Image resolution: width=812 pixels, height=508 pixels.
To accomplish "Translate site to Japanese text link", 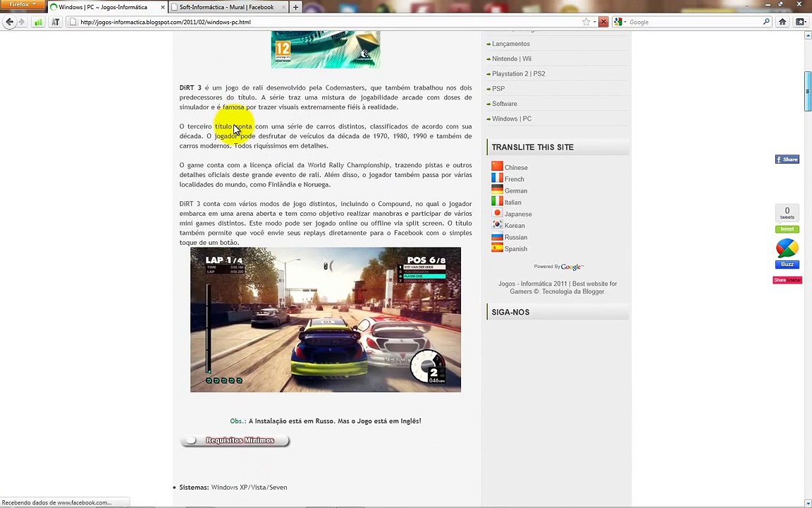I will (x=518, y=214).
